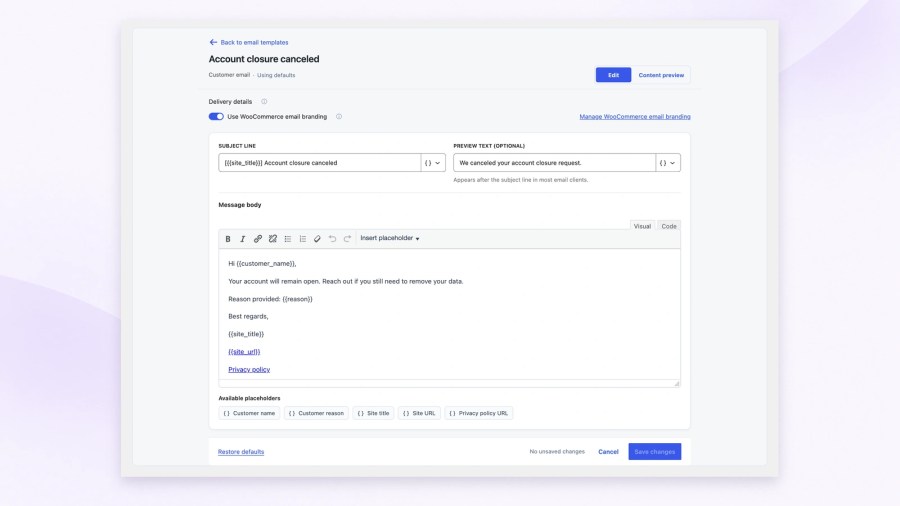
Task: Switch to the Visual editor tab
Action: coord(642,226)
